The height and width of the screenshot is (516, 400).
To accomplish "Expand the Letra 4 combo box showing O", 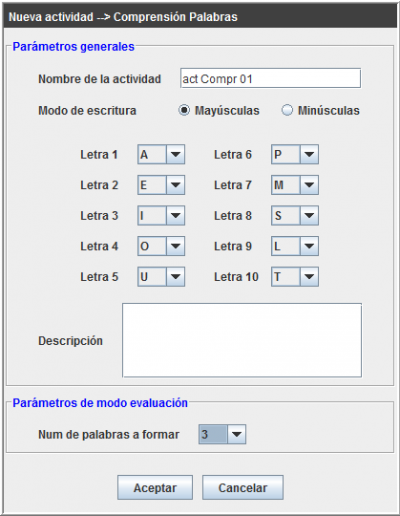I will 161,246.
